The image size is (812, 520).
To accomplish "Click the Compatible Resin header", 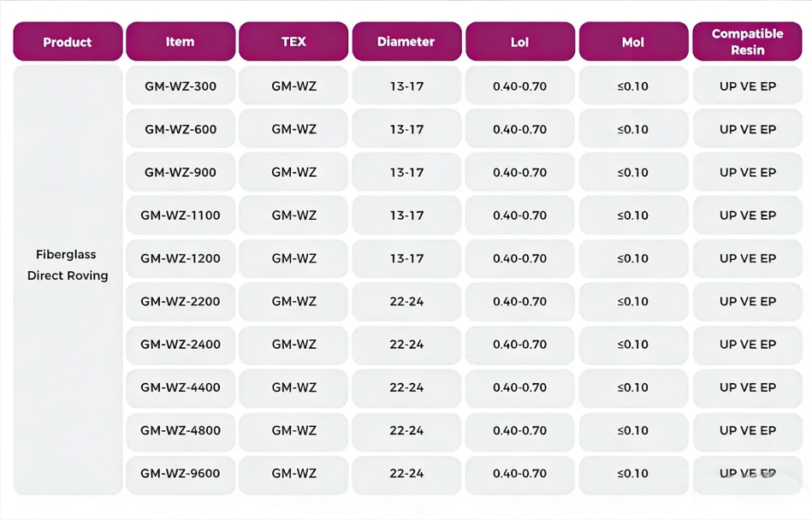I will (x=747, y=42).
